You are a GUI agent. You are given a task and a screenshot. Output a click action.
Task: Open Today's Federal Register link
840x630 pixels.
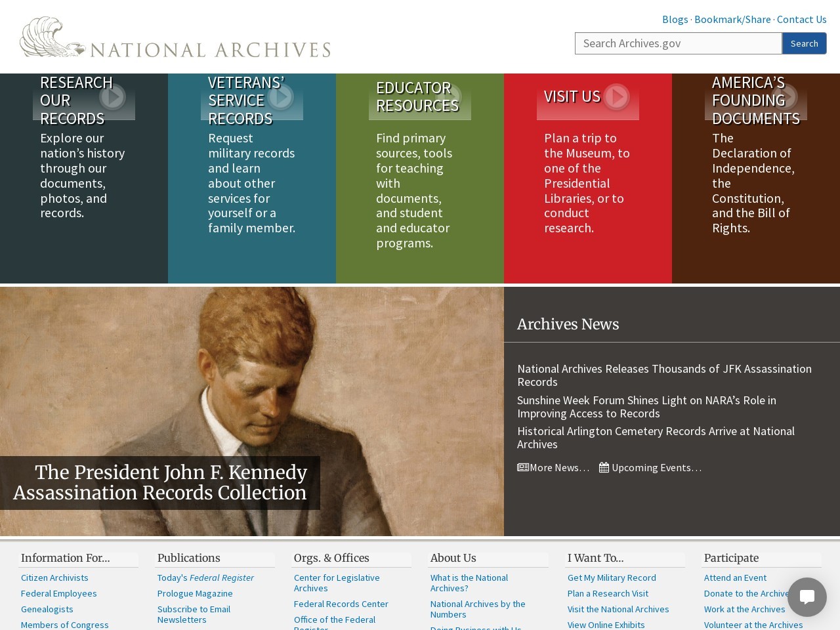[x=205, y=577]
